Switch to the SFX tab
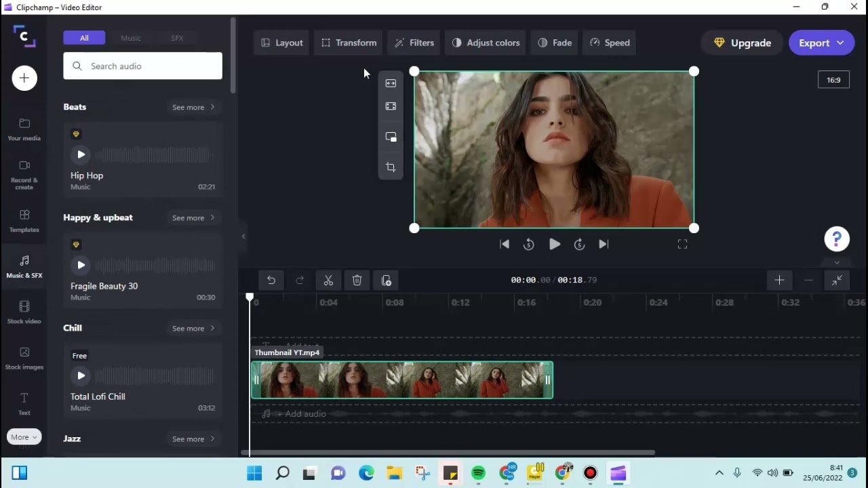 click(x=177, y=38)
